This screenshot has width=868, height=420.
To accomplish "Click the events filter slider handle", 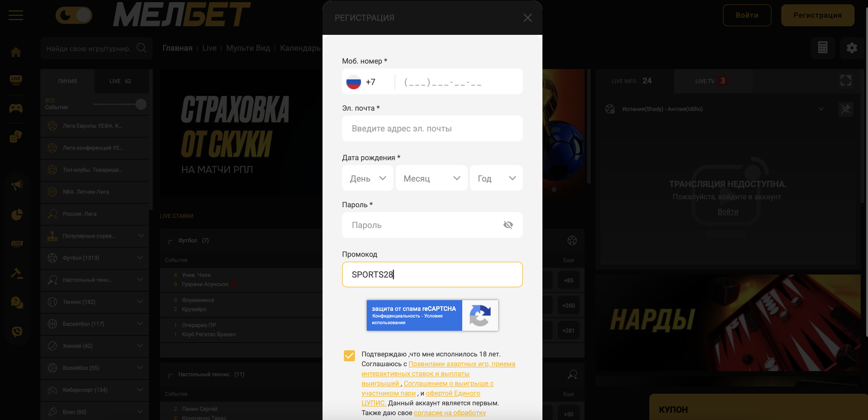I will click(141, 104).
